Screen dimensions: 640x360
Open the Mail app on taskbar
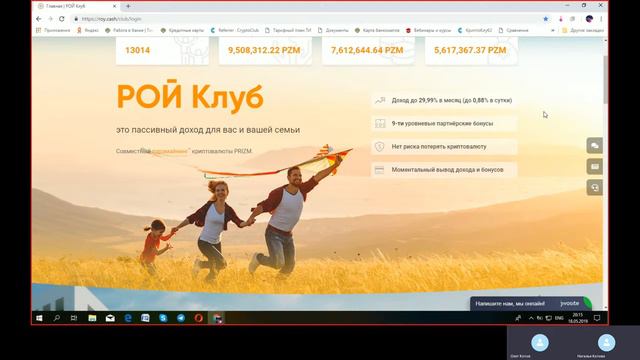110,318
